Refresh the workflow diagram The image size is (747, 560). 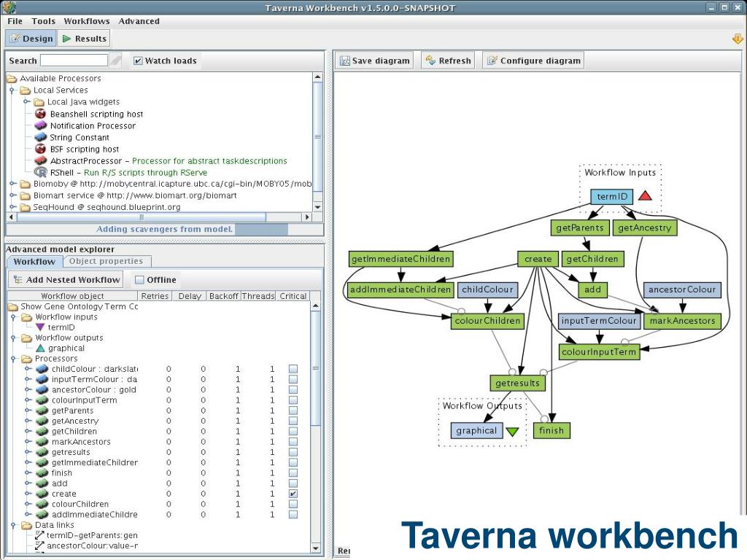point(449,61)
